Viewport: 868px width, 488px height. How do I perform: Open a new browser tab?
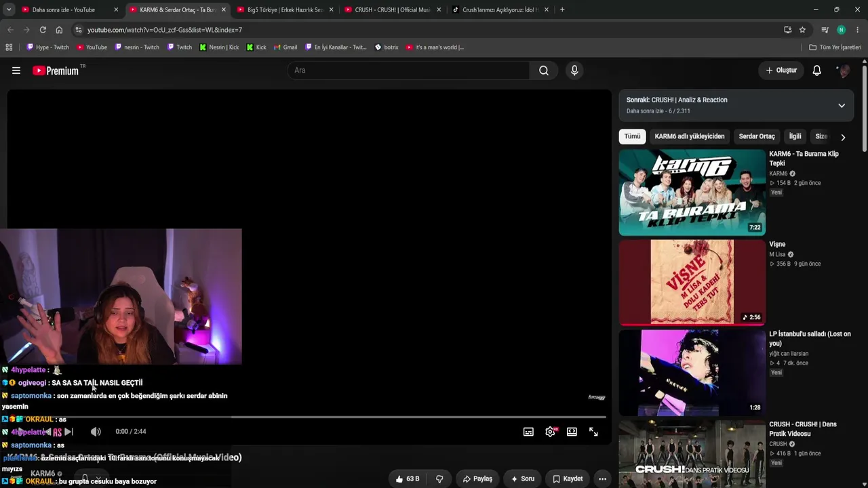pos(562,9)
